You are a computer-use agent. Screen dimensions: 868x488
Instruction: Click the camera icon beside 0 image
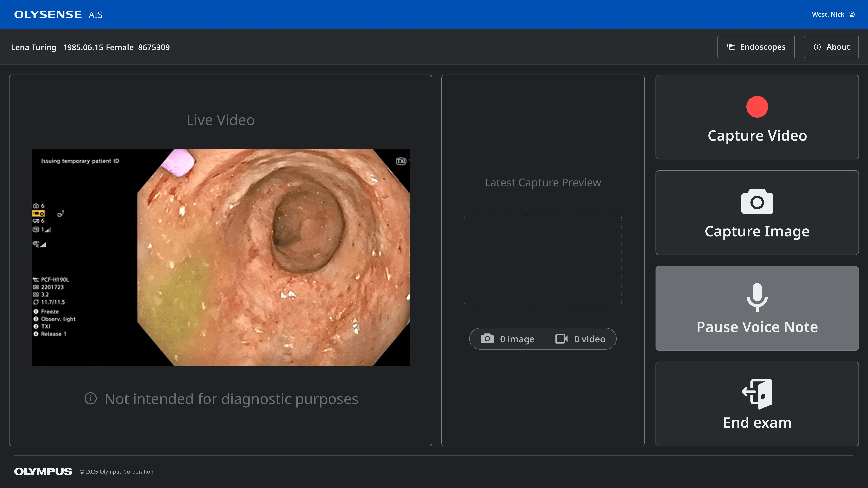(487, 338)
